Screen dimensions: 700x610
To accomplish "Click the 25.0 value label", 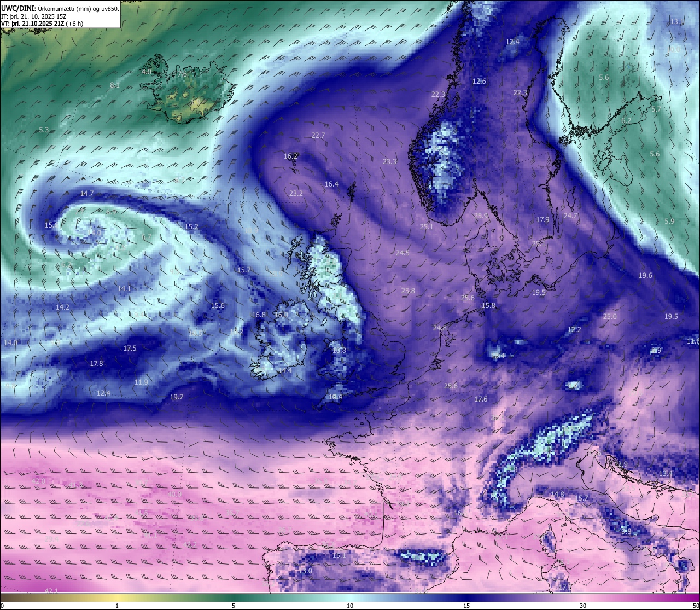I will tap(610, 317).
